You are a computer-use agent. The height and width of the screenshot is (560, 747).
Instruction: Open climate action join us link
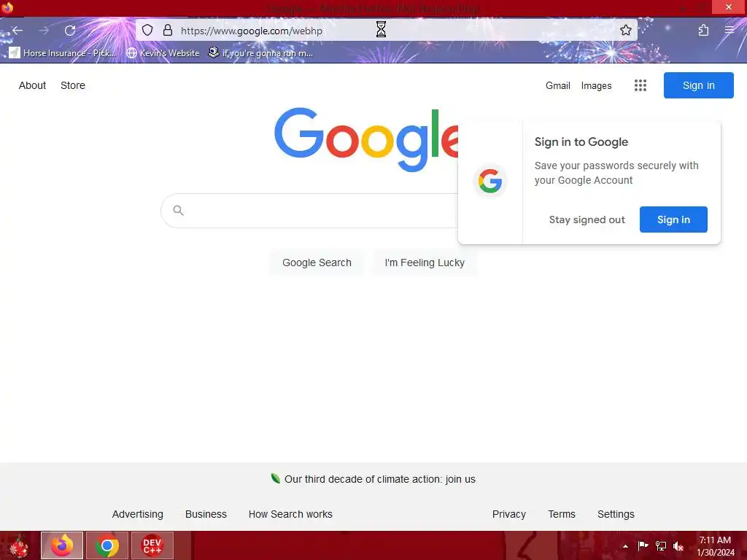coord(379,479)
